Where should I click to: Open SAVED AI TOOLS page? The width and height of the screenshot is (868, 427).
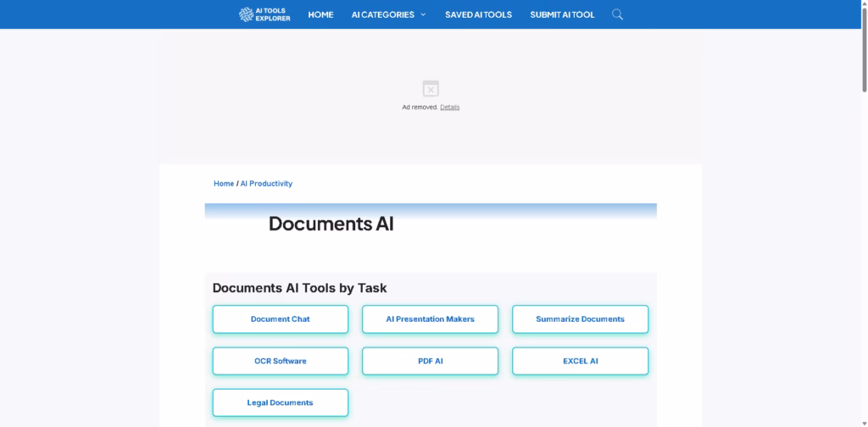tap(478, 14)
